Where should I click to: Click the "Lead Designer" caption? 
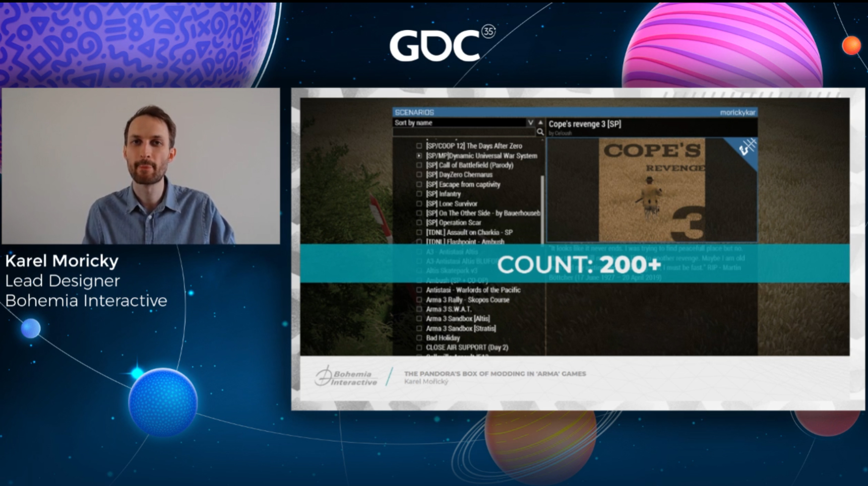tap(63, 281)
